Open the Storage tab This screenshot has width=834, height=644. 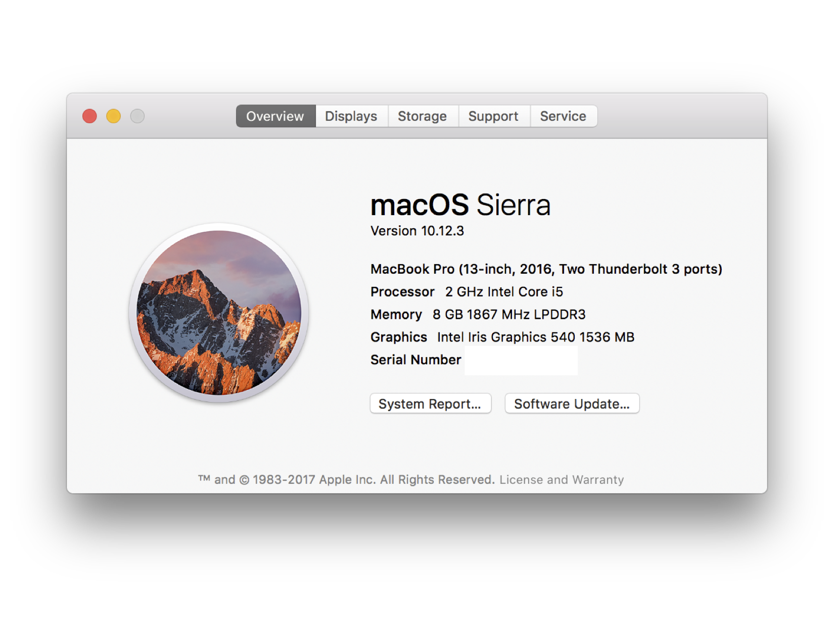point(423,116)
